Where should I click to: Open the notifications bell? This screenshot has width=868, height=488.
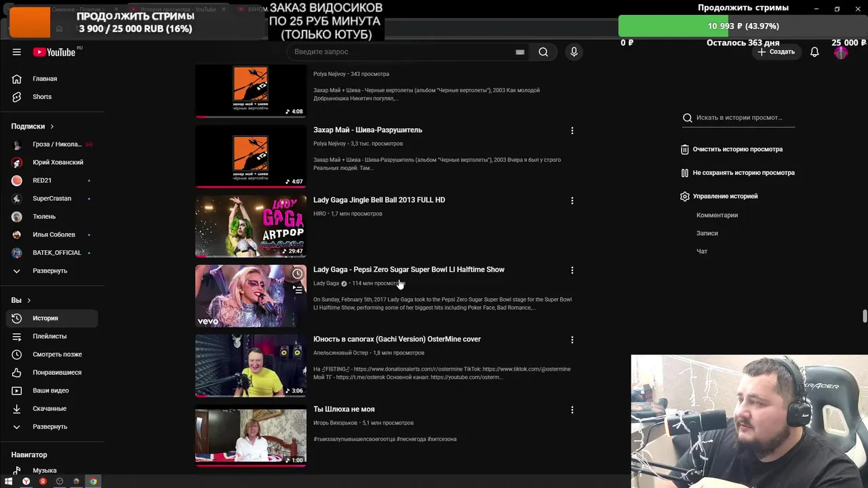coord(814,52)
